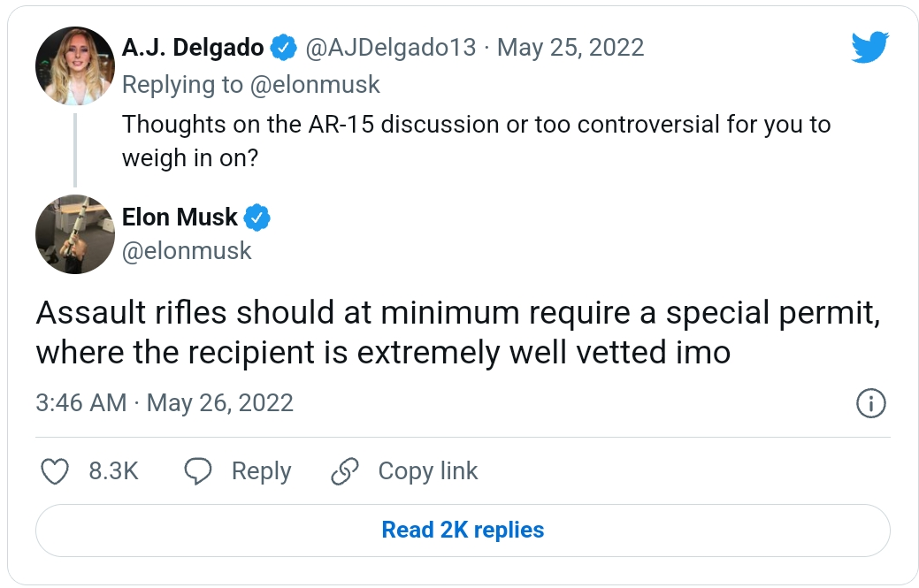Open the tweet info icon
Viewport: 919px width, 588px height.
pyautogui.click(x=871, y=403)
